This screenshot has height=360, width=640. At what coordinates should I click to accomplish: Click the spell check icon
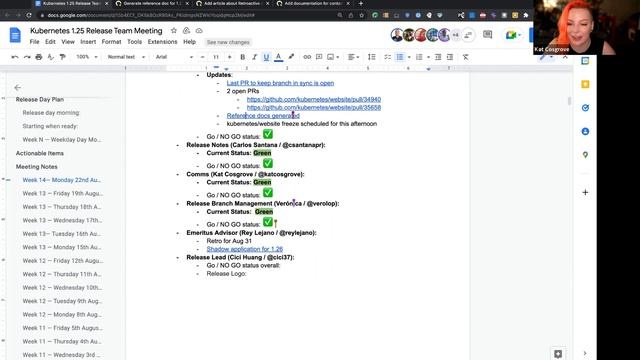[x=51, y=57]
